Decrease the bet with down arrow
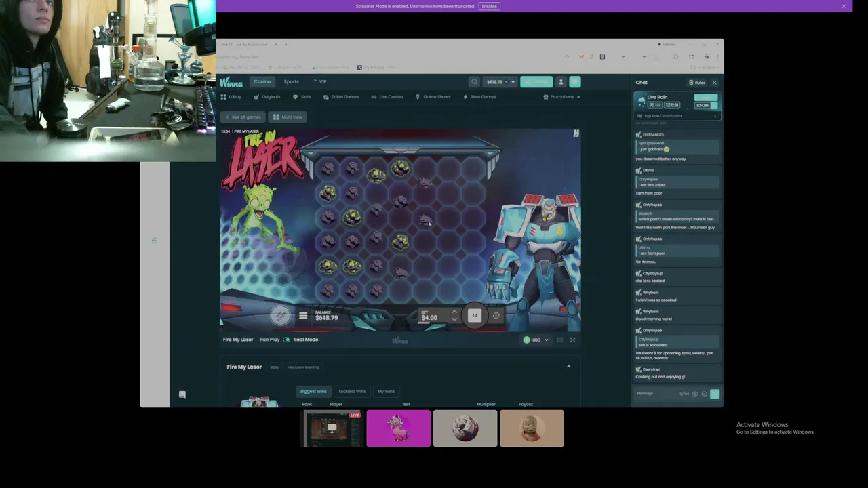 pyautogui.click(x=454, y=319)
